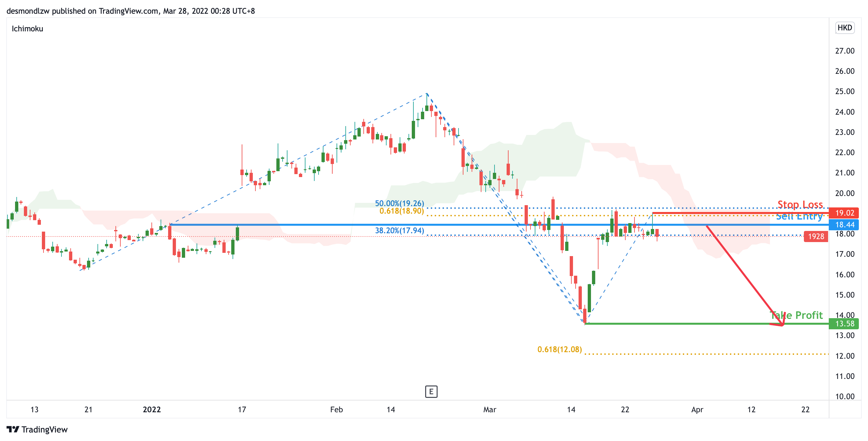868x441 pixels.
Task: Click the red 1928 ticker price label
Action: pyautogui.click(x=816, y=236)
